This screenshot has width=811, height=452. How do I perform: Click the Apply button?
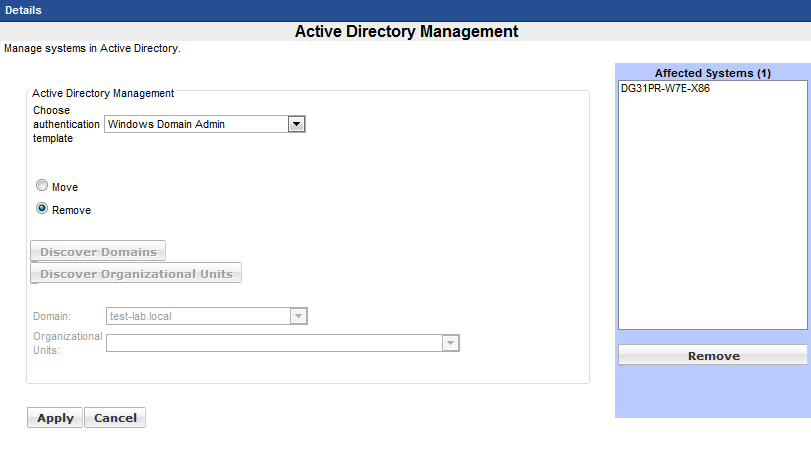[x=55, y=418]
